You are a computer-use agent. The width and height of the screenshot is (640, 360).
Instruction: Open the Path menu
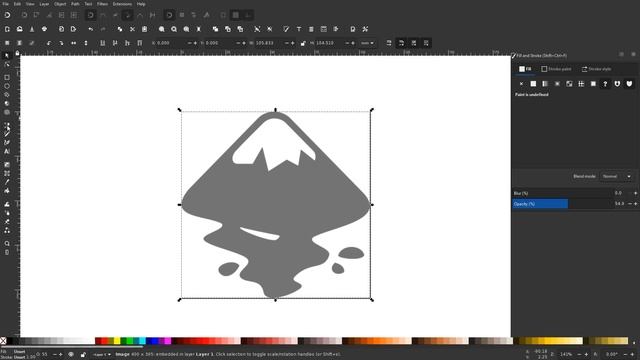[76, 4]
